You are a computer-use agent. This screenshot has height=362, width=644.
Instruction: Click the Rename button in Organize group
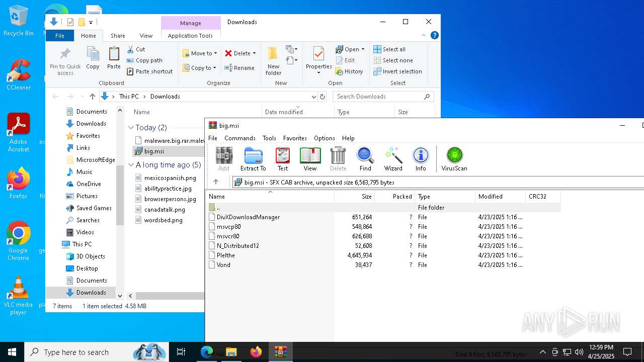pos(239,68)
